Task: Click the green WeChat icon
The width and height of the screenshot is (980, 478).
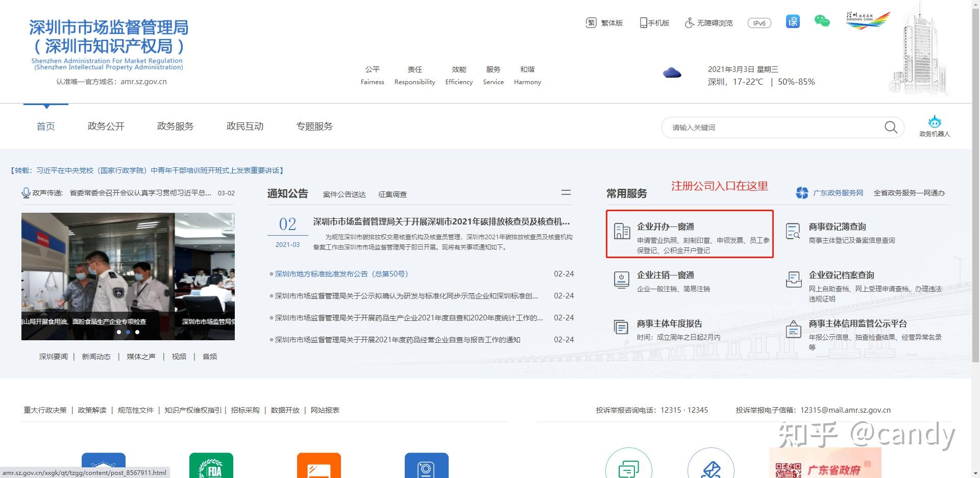Action: 822,21
